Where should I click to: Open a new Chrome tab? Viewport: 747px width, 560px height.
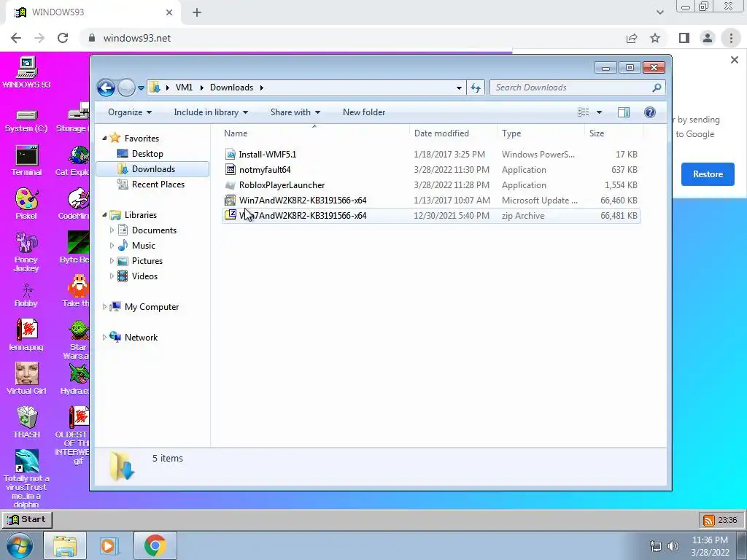click(197, 12)
